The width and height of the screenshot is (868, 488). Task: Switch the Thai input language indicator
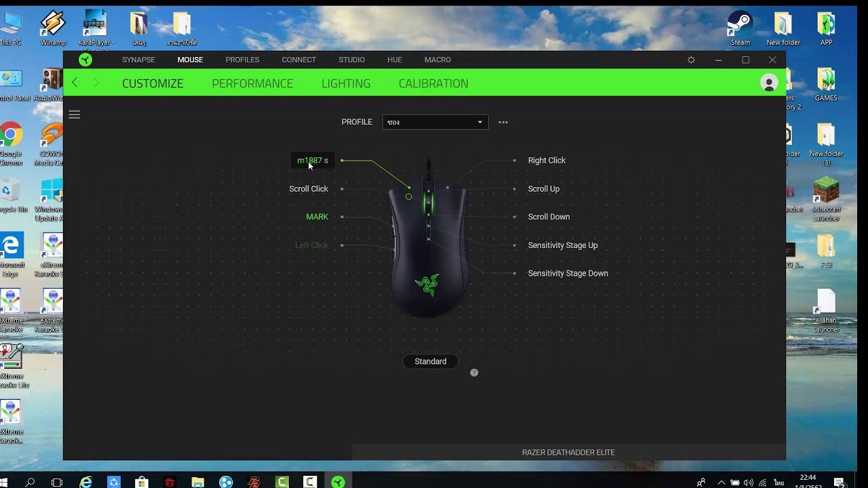tap(778, 483)
